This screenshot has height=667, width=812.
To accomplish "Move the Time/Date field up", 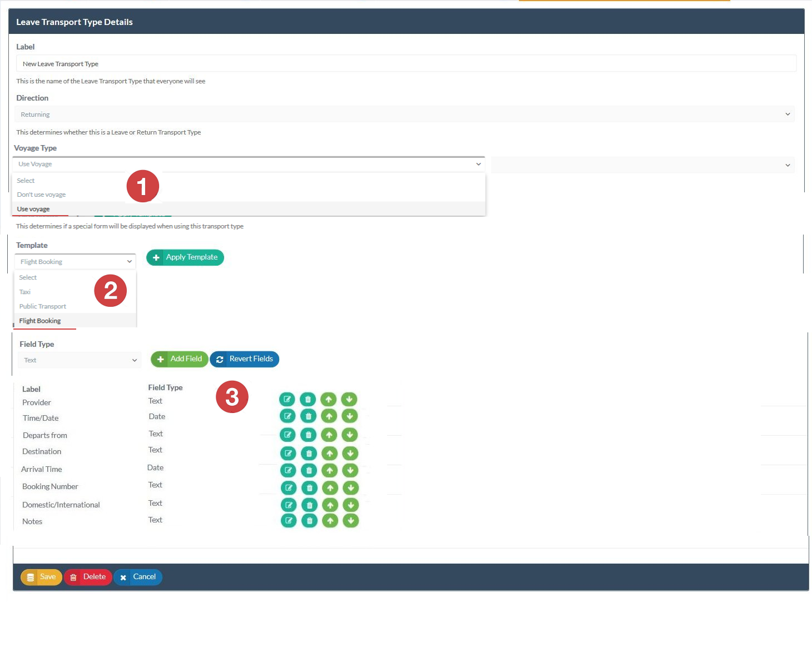I will coord(329,416).
